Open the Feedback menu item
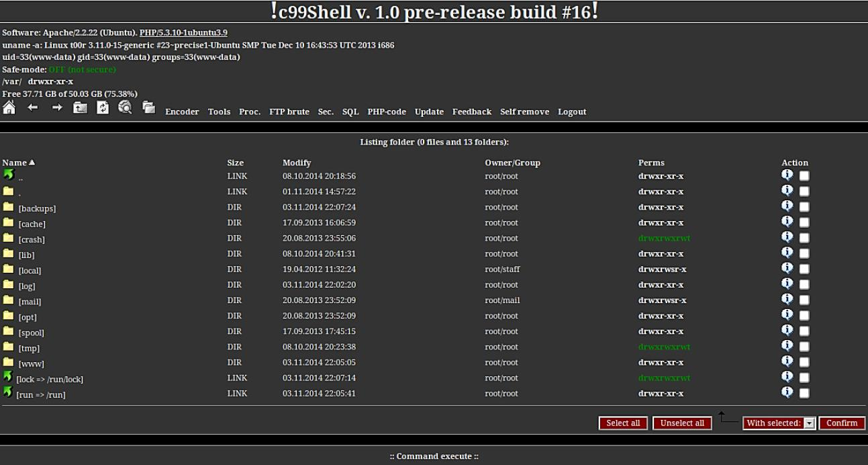The image size is (868, 465). [472, 112]
